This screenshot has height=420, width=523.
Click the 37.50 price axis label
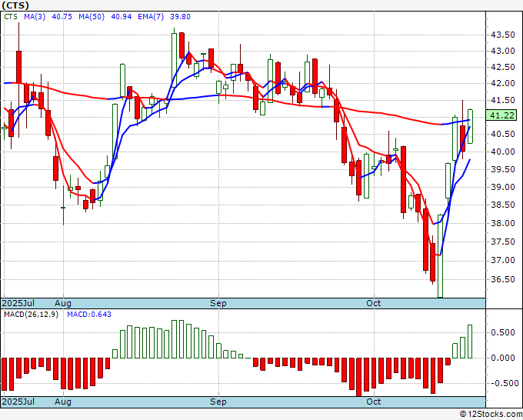(x=503, y=242)
